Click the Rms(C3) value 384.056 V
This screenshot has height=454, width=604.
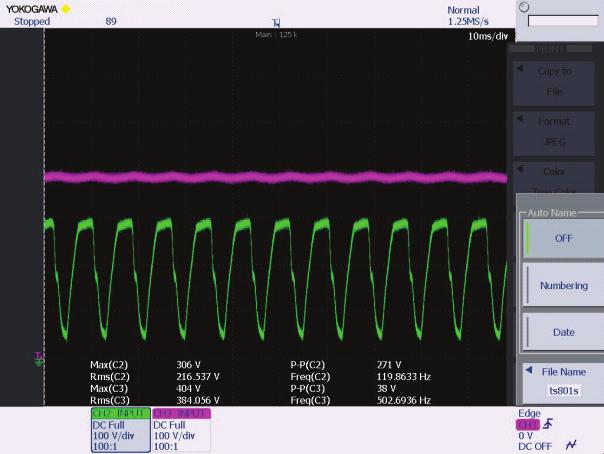click(198, 400)
